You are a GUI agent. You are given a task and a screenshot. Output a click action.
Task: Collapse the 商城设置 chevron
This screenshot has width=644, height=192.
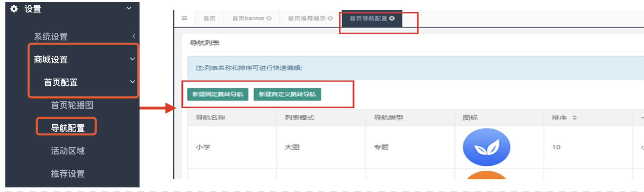(132, 59)
